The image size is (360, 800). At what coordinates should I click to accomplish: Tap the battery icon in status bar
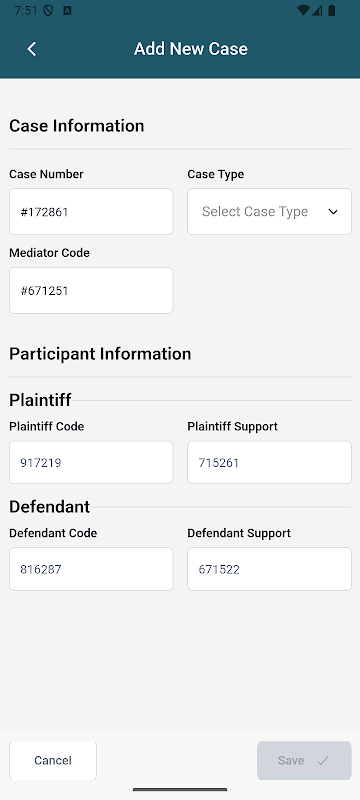(x=331, y=11)
